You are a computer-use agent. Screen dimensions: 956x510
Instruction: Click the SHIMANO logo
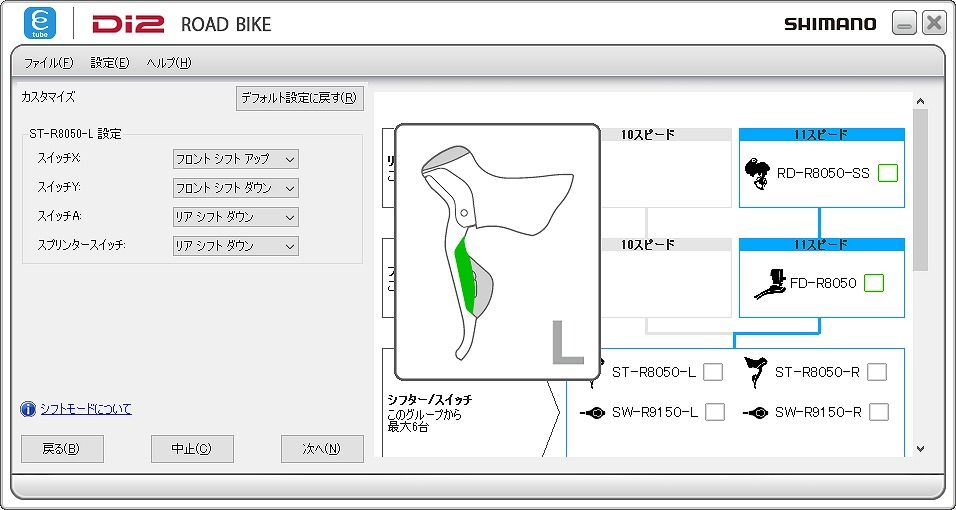tap(830, 24)
